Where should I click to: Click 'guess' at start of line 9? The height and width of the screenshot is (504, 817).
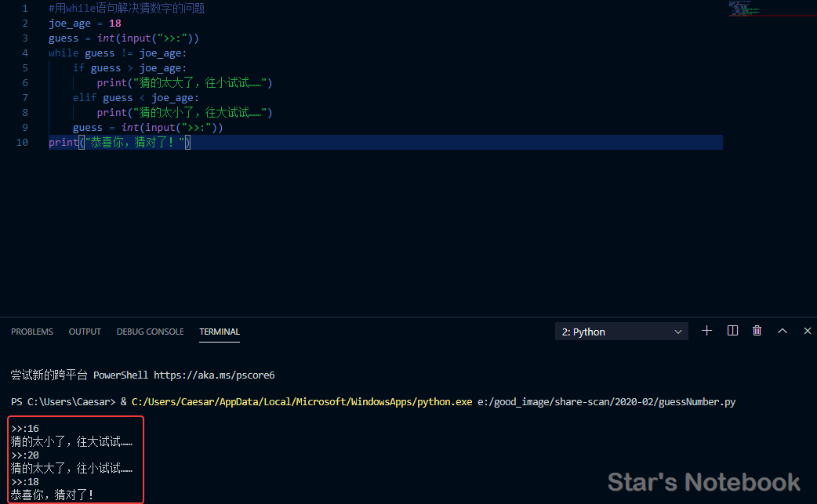click(x=88, y=128)
